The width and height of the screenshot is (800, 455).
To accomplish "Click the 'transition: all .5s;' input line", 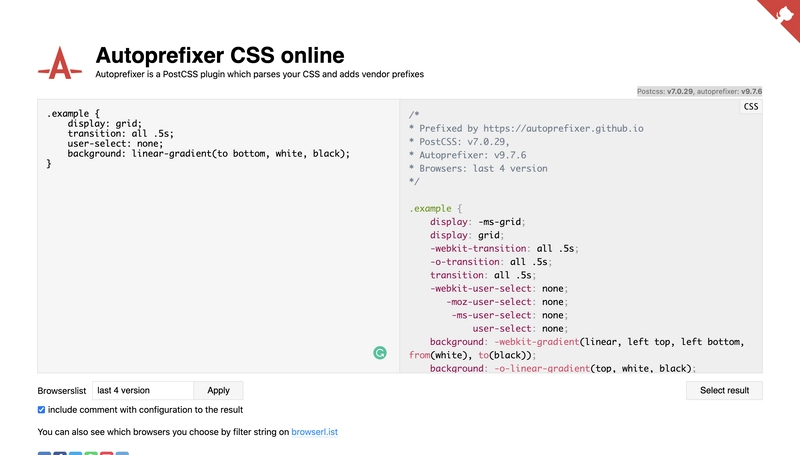I will (120, 134).
